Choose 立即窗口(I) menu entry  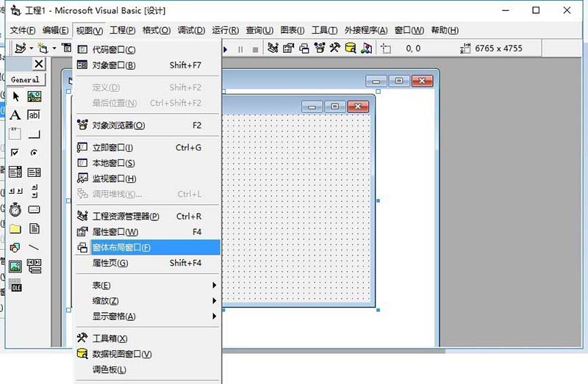click(148, 148)
